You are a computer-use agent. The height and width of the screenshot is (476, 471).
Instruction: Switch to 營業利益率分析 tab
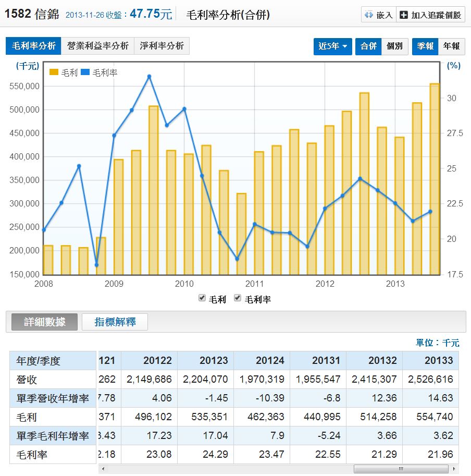tap(97, 46)
